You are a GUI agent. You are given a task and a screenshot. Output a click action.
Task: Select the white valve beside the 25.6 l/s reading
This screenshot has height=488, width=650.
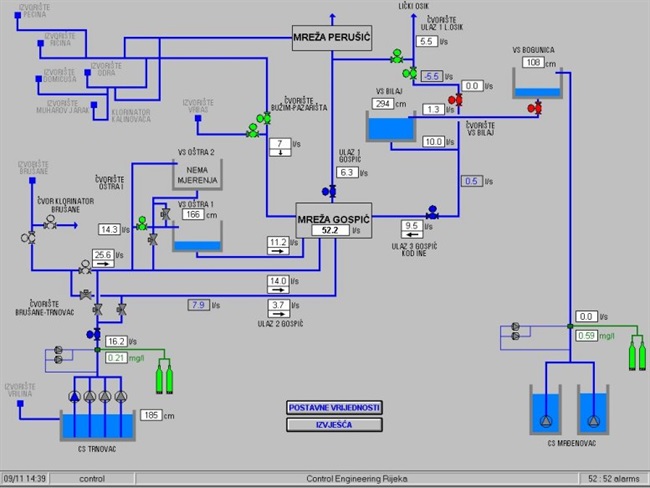click(x=85, y=267)
